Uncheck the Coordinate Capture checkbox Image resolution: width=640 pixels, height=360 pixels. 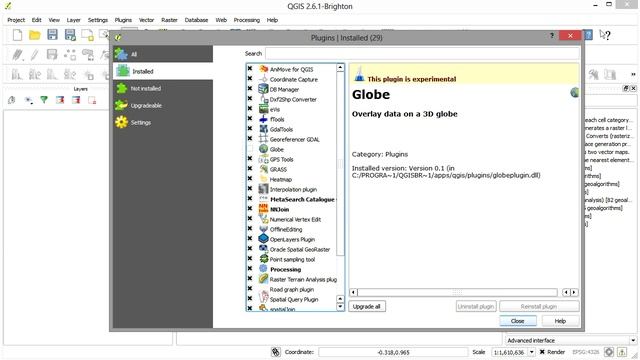pyautogui.click(x=250, y=79)
